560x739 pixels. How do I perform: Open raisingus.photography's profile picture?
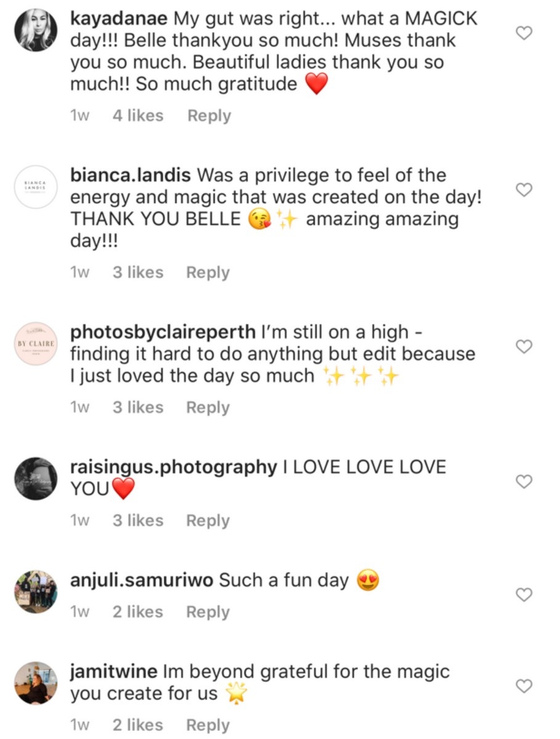click(x=36, y=479)
